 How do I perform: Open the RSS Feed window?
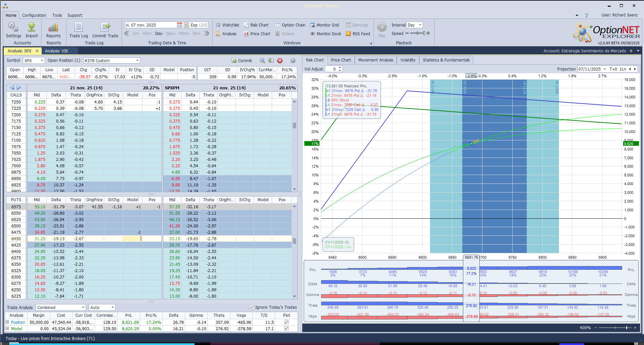tap(358, 34)
